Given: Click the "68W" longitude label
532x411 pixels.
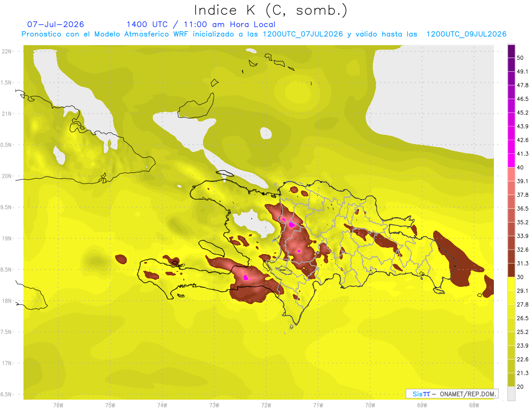Looking at the screenshot, I should click(474, 405).
